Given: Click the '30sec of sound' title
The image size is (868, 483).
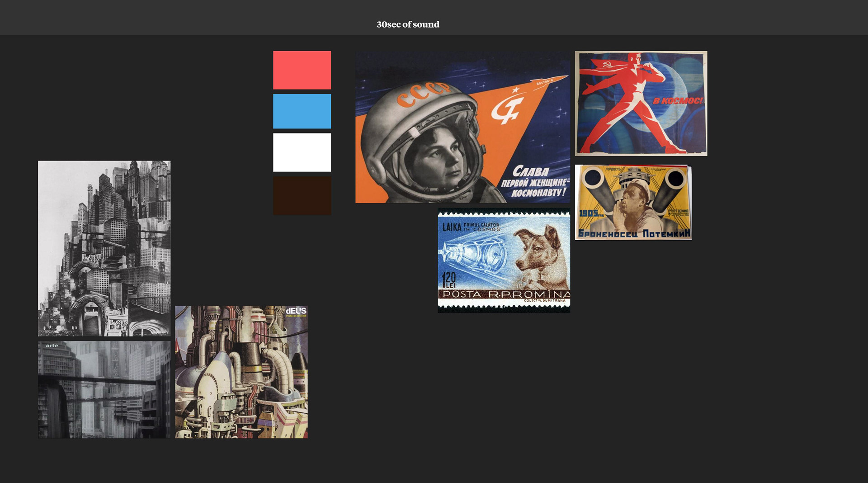Looking at the screenshot, I should click(408, 24).
